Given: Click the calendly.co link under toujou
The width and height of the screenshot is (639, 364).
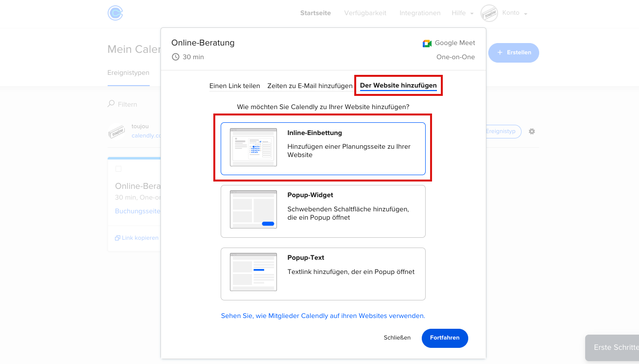Looking at the screenshot, I should pyautogui.click(x=146, y=136).
